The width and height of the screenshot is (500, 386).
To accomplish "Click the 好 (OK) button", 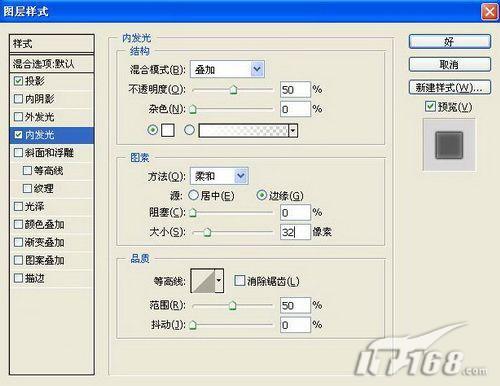I will [x=450, y=42].
